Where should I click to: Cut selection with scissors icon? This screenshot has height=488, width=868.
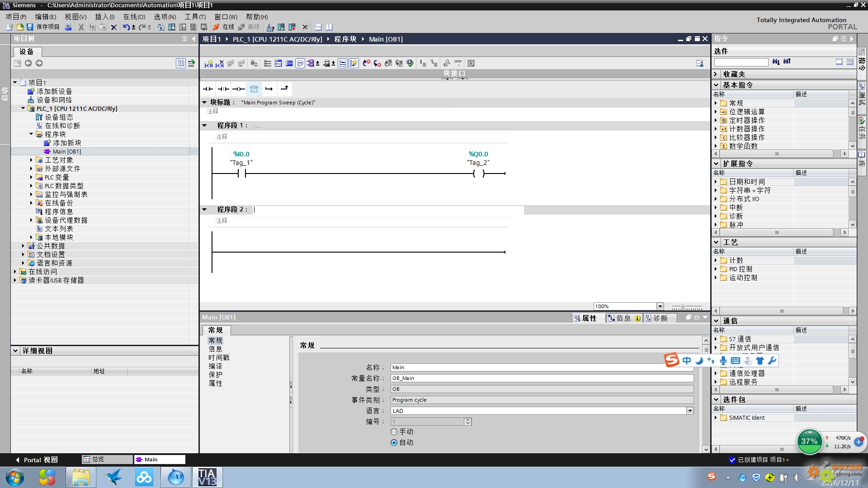tap(81, 27)
